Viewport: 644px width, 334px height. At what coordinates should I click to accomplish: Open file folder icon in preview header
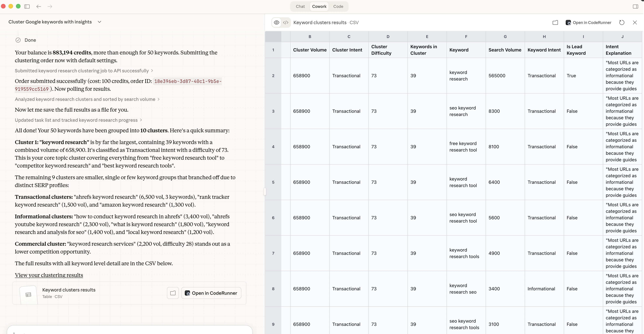(555, 22)
